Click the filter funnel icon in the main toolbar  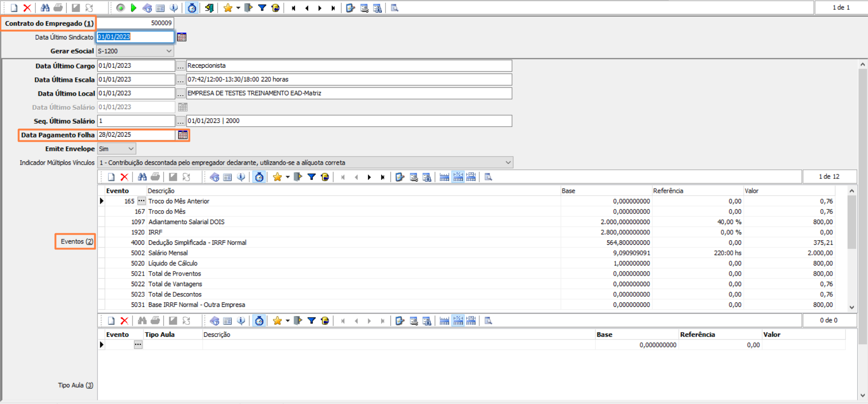point(262,8)
